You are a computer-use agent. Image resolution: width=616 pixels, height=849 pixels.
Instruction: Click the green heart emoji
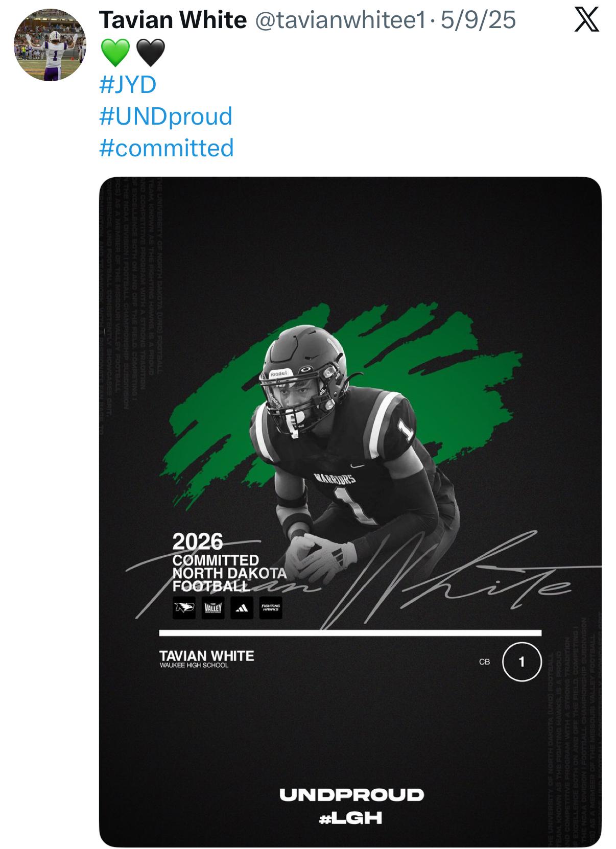coord(115,53)
